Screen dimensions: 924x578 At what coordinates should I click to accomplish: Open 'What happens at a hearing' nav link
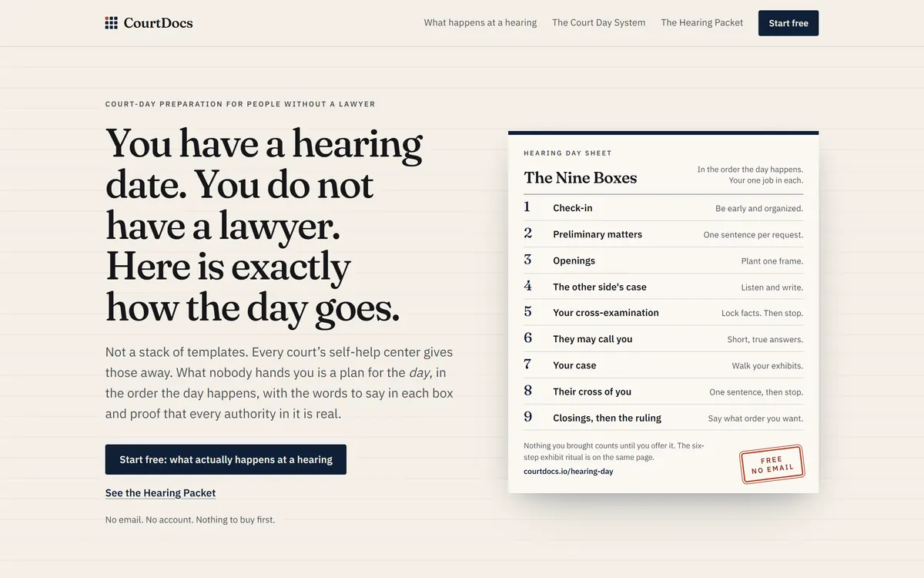pyautogui.click(x=480, y=23)
